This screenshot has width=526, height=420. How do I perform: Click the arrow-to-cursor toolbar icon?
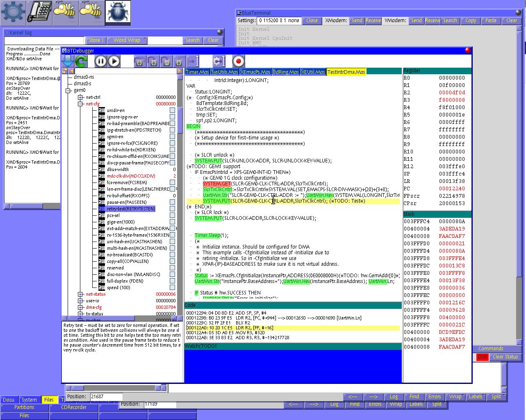(192, 61)
